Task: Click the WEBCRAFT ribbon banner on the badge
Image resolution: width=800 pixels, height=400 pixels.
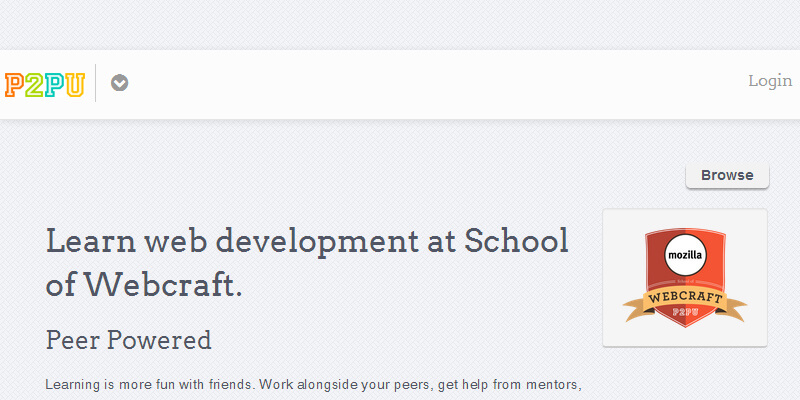Action: tap(685, 298)
